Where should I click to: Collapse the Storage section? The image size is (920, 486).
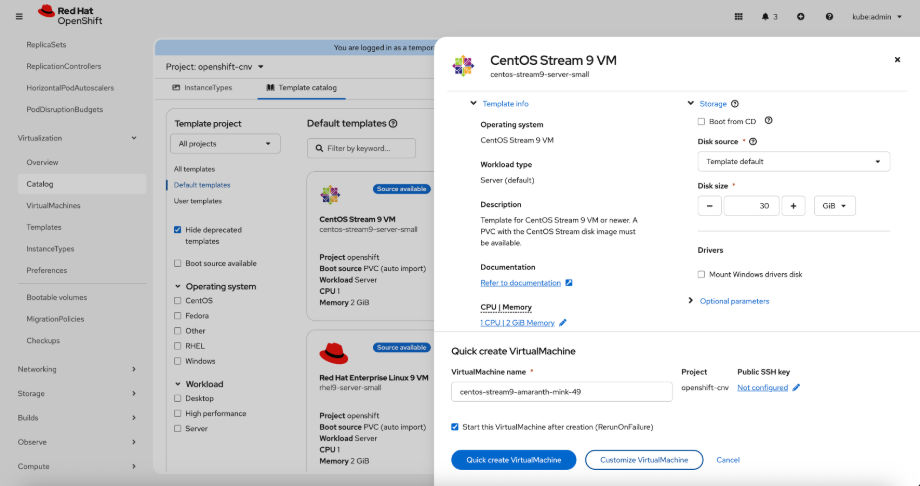[x=708, y=104]
